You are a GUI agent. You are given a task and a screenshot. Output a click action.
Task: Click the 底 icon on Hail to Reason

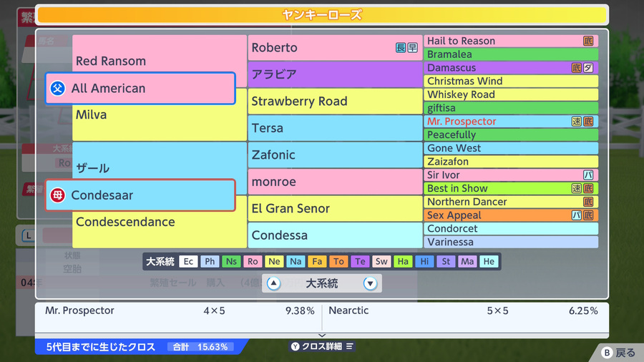coord(588,41)
